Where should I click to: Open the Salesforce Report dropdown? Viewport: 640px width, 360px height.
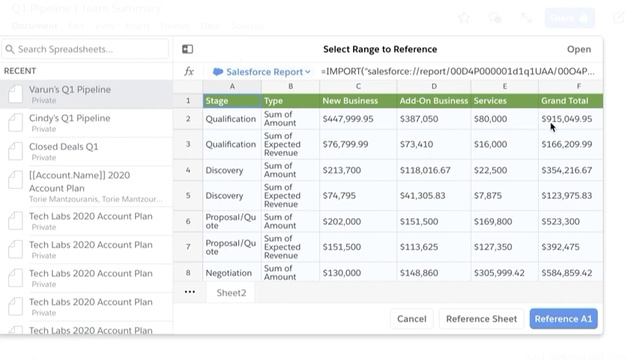[x=261, y=72]
